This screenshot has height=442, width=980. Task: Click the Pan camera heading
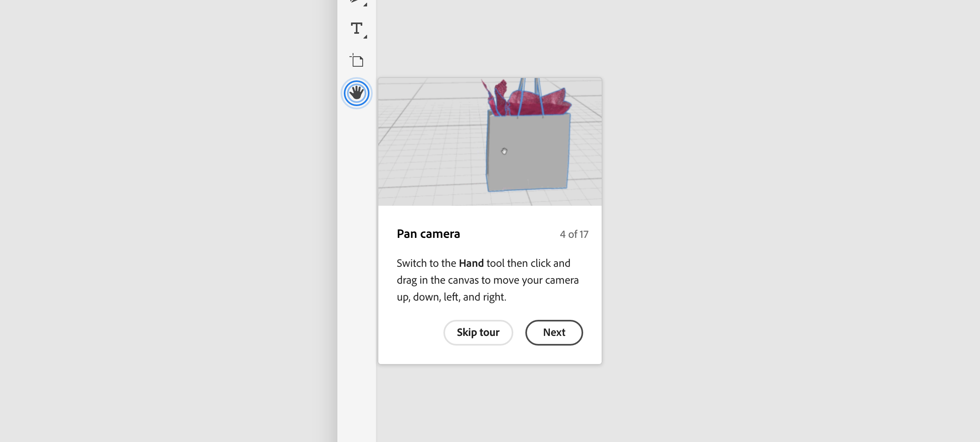tap(428, 233)
